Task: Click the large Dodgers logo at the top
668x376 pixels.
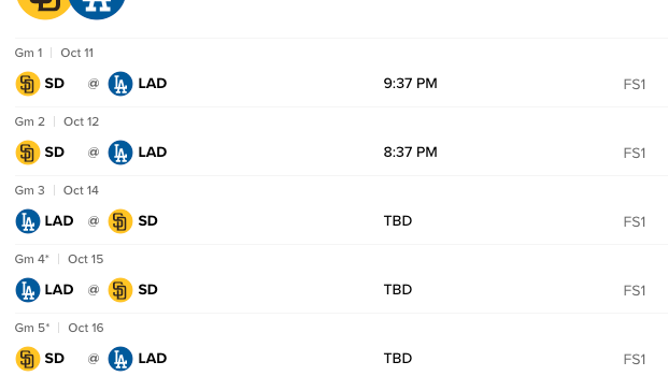Action: coord(97,6)
